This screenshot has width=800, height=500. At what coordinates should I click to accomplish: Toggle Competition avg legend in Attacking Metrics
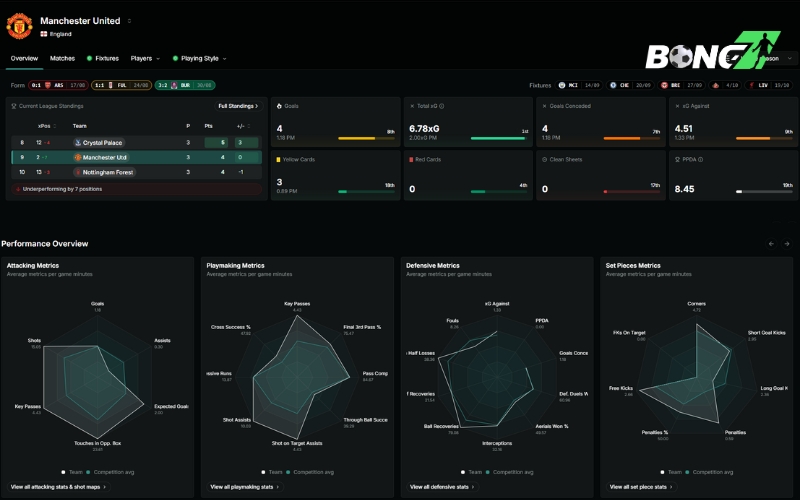(x=111, y=472)
